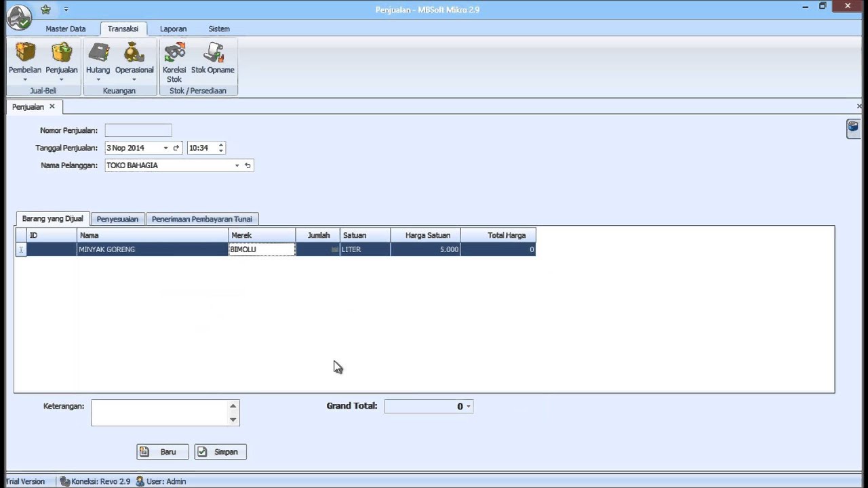Screen dimensions: 868x488
Task: Click the Nomor Penjualan field
Action: point(138,130)
